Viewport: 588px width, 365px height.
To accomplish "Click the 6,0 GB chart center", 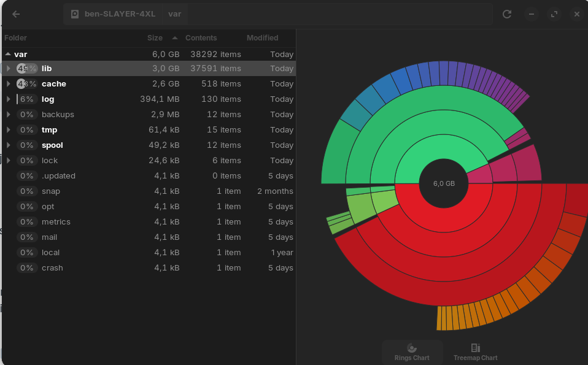I will tap(444, 183).
